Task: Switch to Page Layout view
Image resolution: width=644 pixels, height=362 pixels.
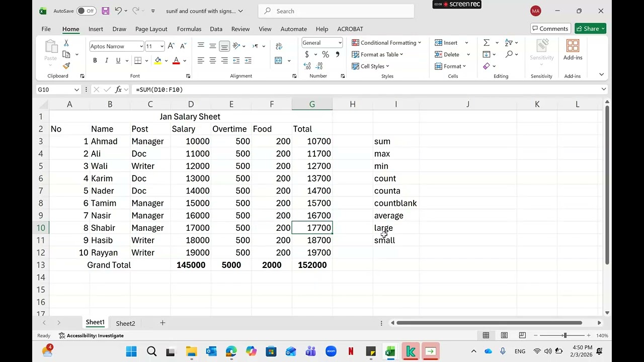Action: pyautogui.click(x=504, y=335)
